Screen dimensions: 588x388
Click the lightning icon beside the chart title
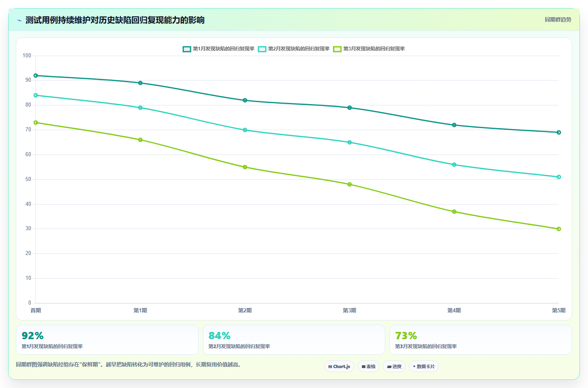[19, 20]
